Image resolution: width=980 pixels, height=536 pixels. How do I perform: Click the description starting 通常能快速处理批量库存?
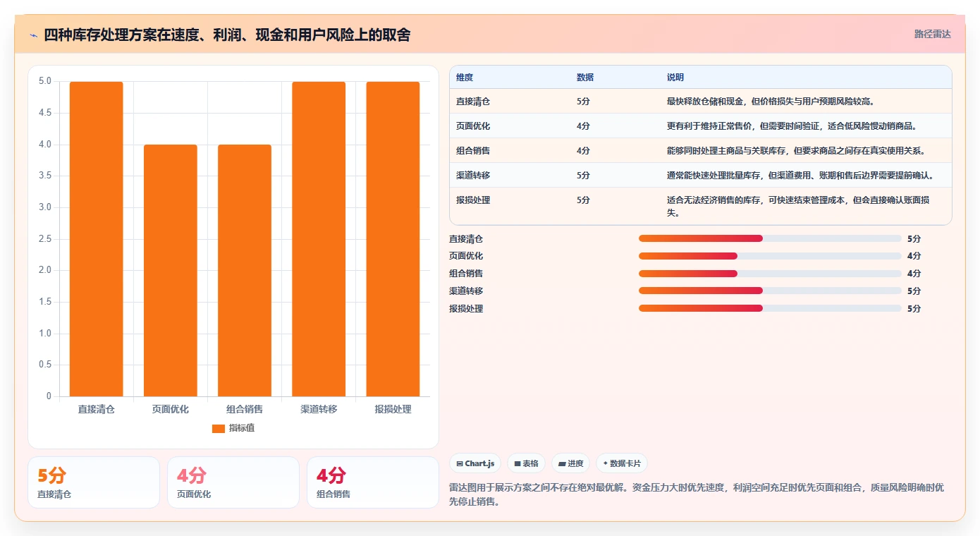coord(800,175)
